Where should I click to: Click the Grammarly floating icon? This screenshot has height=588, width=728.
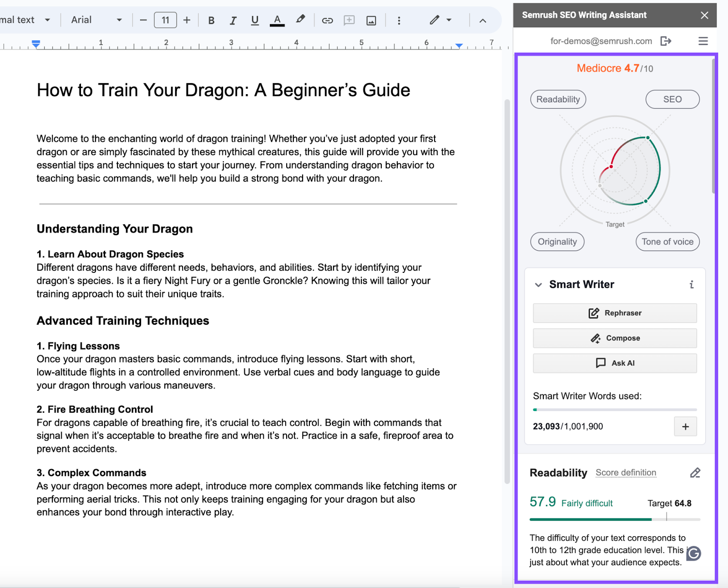tap(693, 553)
